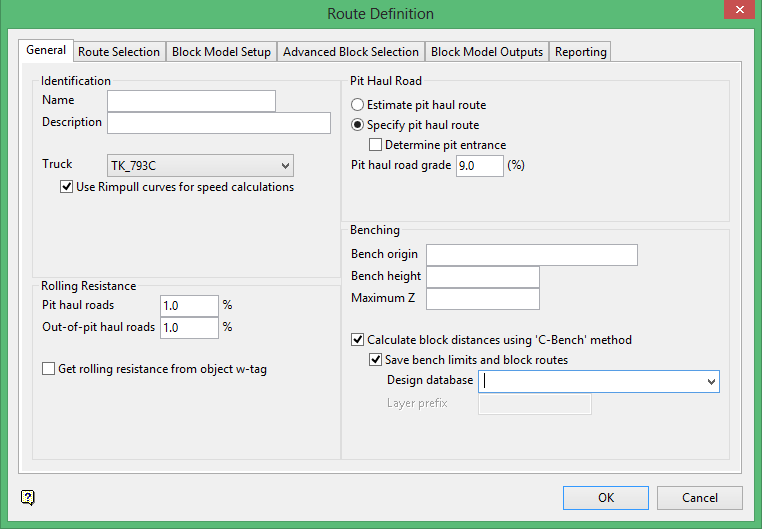
Task: Select Estimate pit haul route option
Action: (x=358, y=105)
